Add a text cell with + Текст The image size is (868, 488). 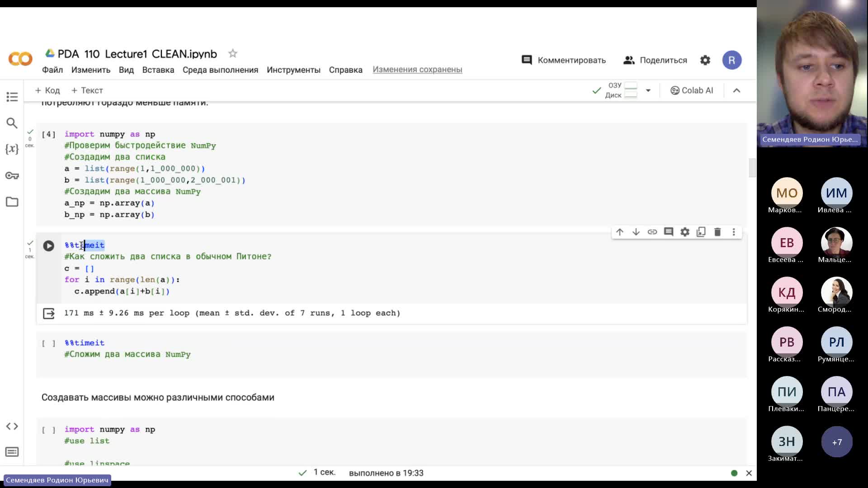[87, 90]
